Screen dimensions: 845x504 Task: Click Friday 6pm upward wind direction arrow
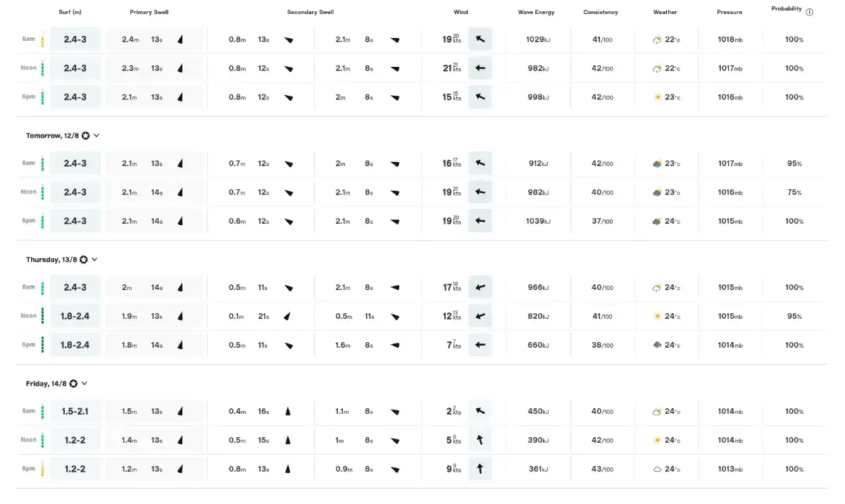(480, 469)
